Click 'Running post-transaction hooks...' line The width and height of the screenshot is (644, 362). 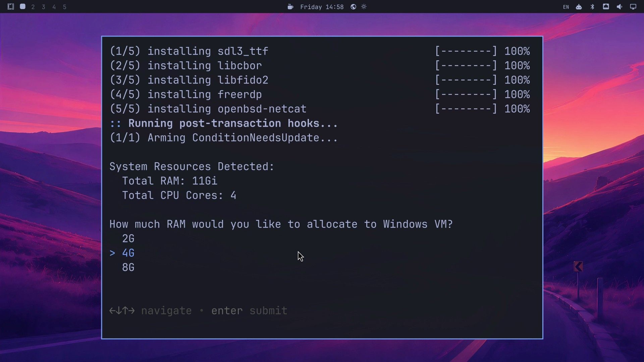(224, 123)
